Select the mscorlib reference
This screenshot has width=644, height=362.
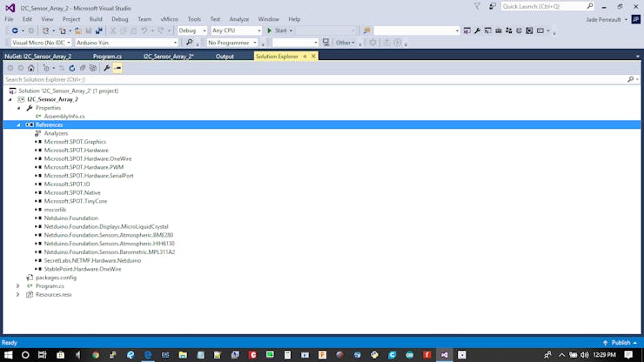click(55, 210)
